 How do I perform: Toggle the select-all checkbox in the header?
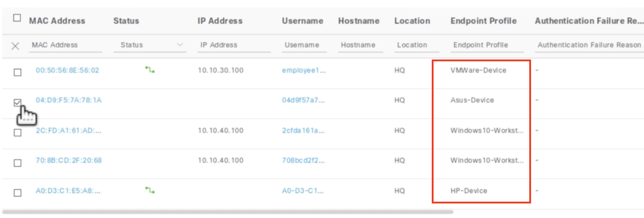click(x=17, y=18)
